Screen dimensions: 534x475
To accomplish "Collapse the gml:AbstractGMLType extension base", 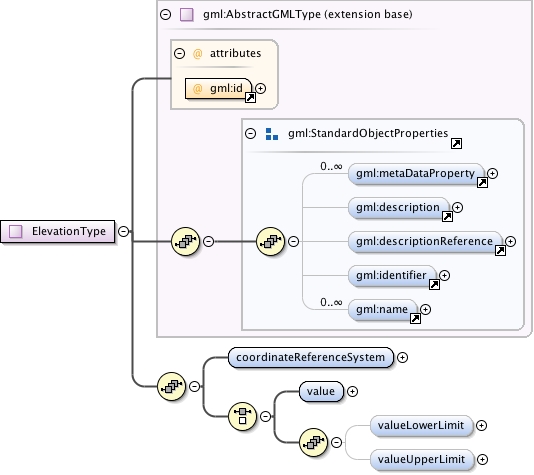I will (x=166, y=14).
